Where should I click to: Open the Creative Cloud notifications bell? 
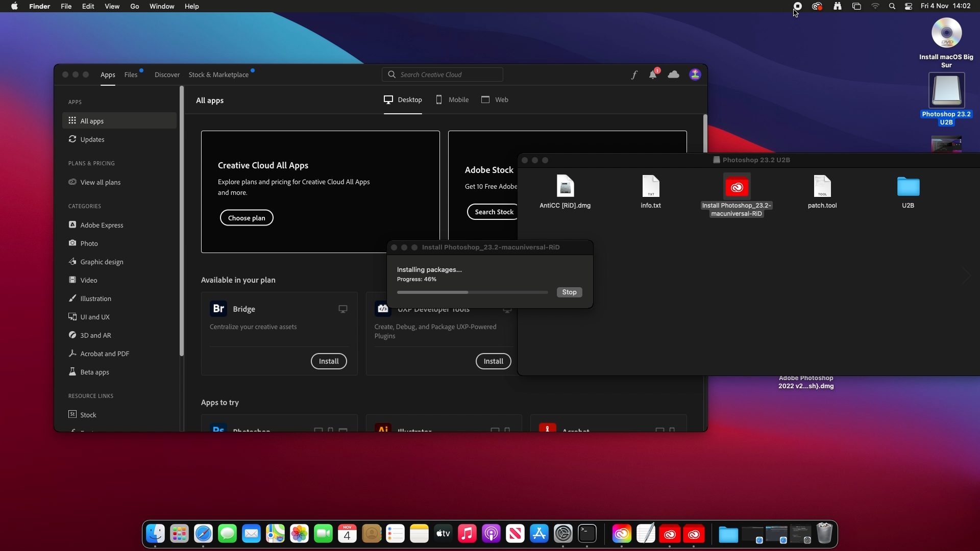pyautogui.click(x=653, y=75)
